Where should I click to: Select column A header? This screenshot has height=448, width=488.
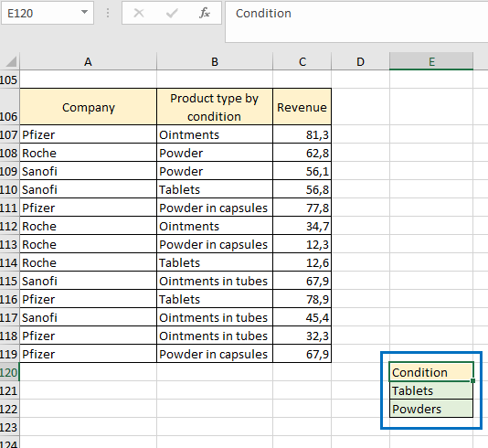tap(88, 61)
